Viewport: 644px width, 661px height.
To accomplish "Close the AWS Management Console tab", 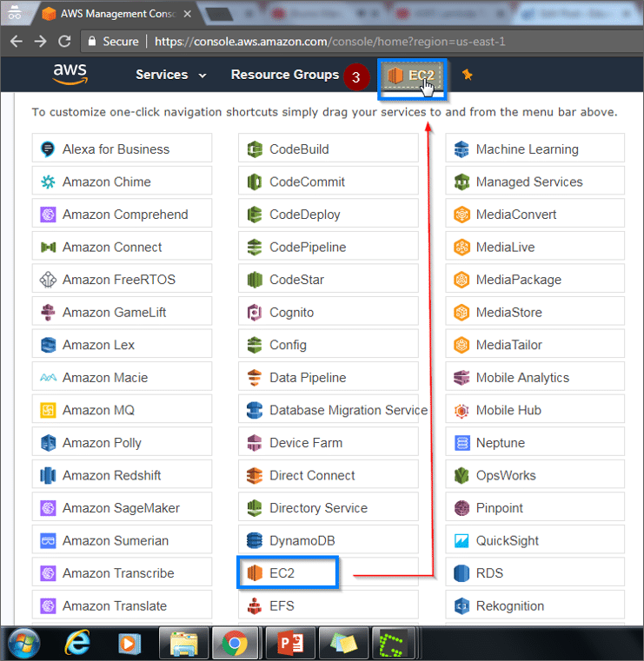I will [188, 14].
